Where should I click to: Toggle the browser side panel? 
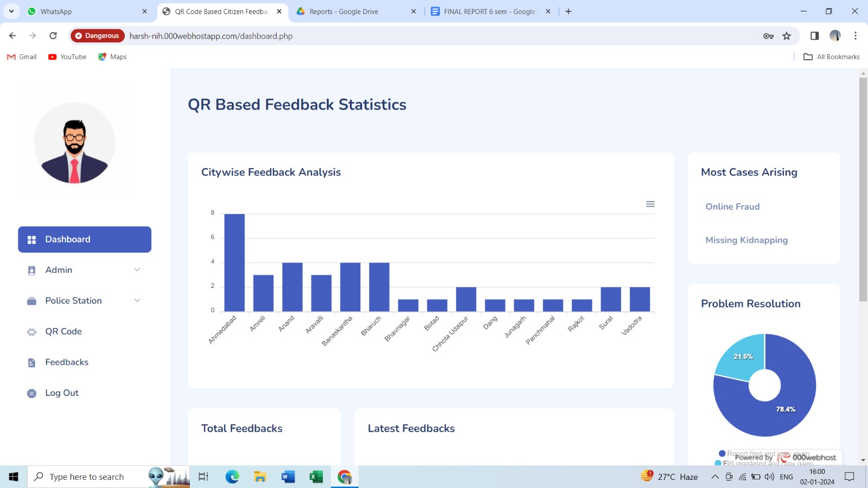pos(814,36)
